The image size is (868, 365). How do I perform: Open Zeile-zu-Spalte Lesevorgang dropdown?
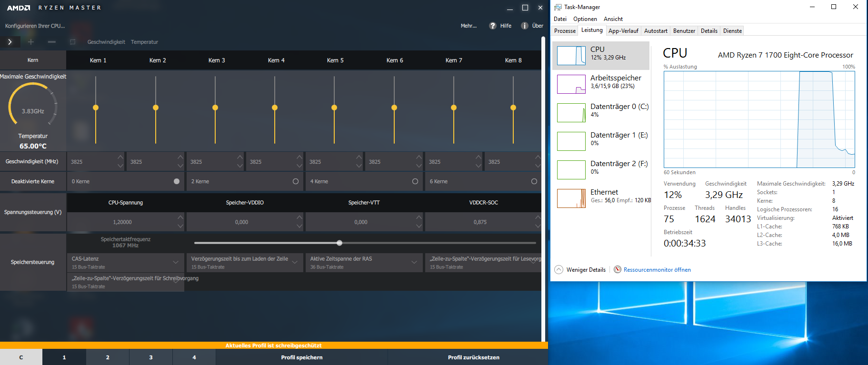point(483,263)
